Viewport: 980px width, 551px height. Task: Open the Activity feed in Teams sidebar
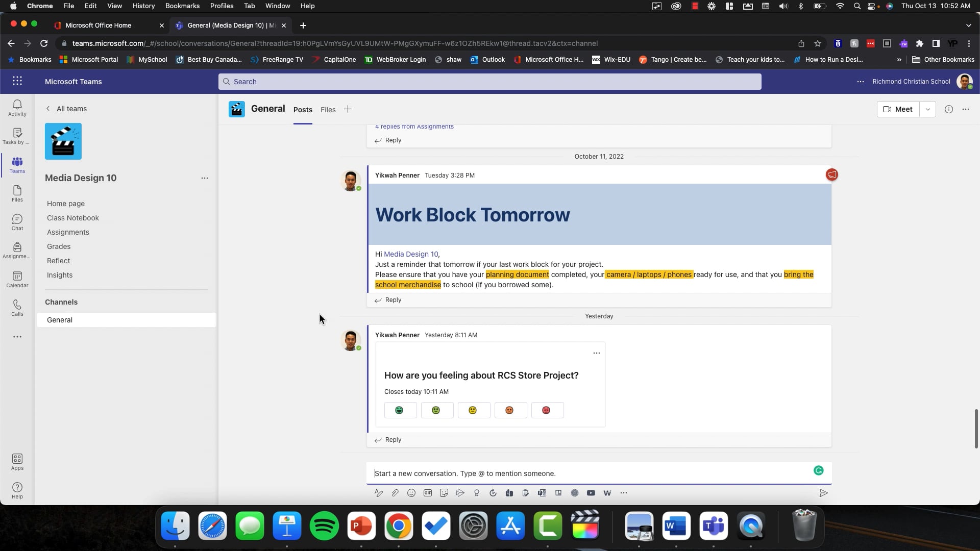tap(17, 107)
